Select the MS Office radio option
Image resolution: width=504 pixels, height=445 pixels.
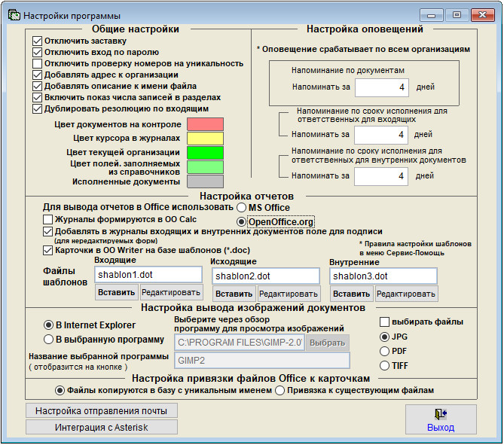pyautogui.click(x=241, y=208)
